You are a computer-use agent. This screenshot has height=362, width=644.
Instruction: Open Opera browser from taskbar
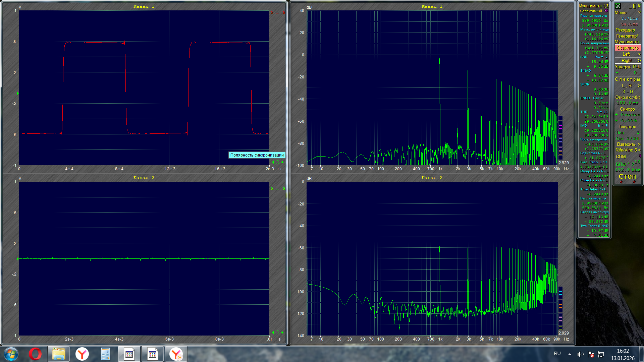[35, 354]
